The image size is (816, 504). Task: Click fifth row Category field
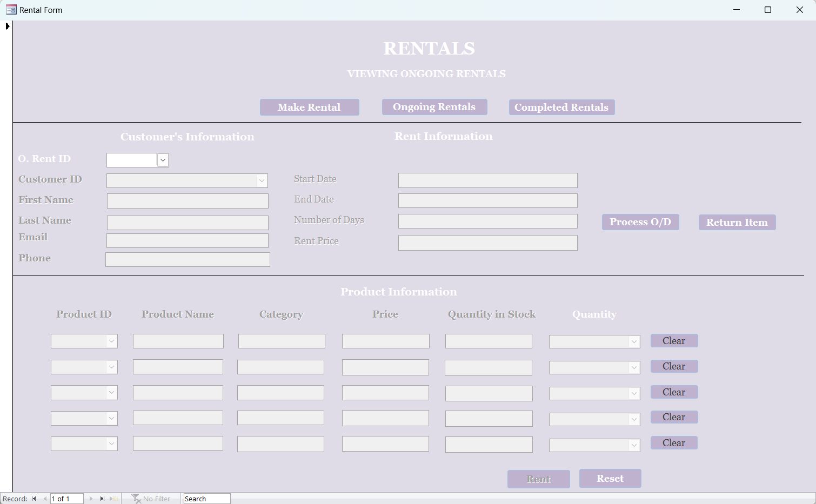(x=280, y=444)
